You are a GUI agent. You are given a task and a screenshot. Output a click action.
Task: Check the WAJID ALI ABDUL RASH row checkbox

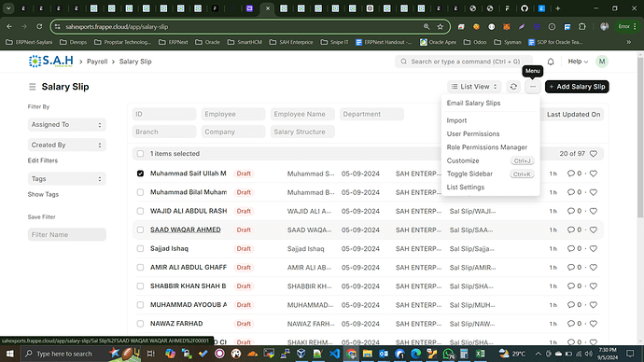[x=140, y=211]
